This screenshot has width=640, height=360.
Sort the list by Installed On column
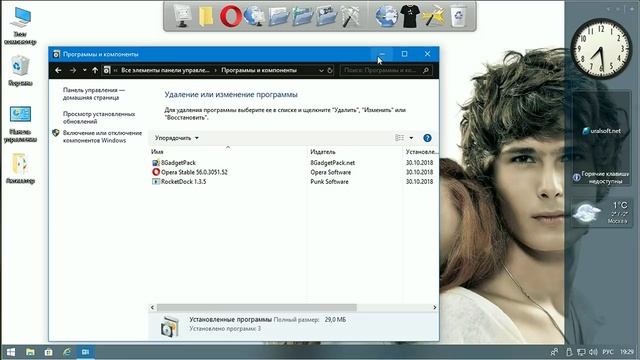click(x=421, y=152)
